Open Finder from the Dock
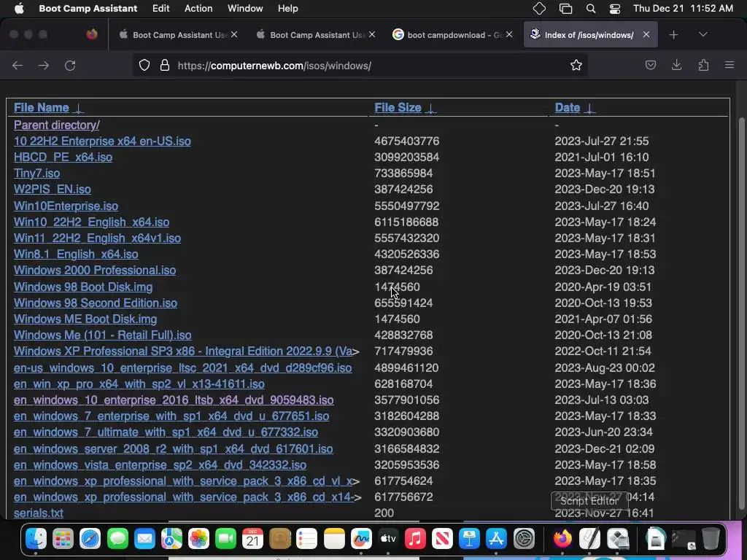The height and width of the screenshot is (560, 747). (x=36, y=539)
